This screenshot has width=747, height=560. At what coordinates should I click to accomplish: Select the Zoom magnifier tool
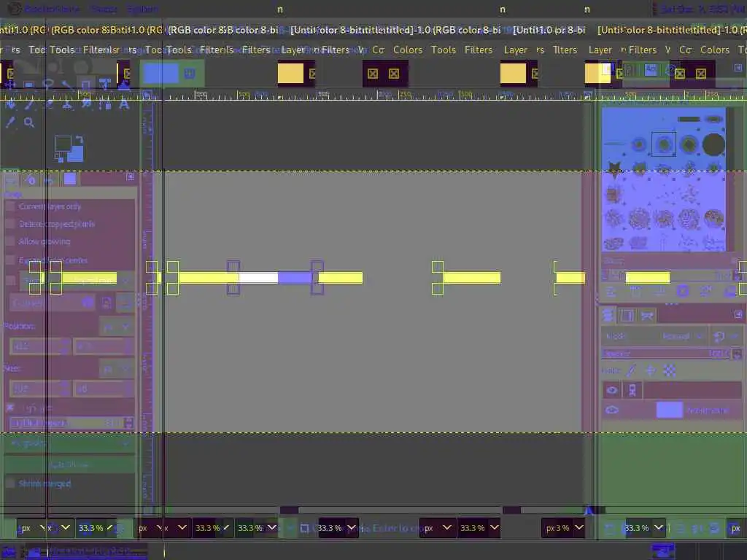29,122
